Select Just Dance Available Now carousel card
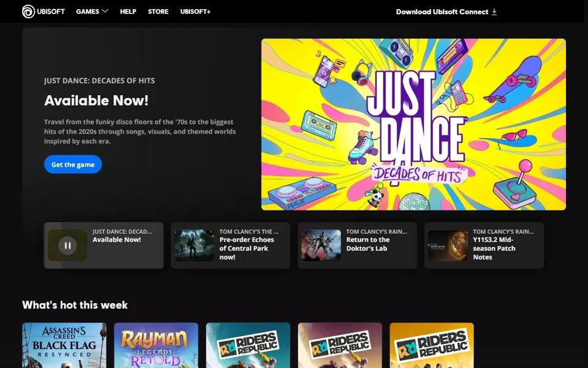Viewport: 588px width, 368px height. pos(104,245)
